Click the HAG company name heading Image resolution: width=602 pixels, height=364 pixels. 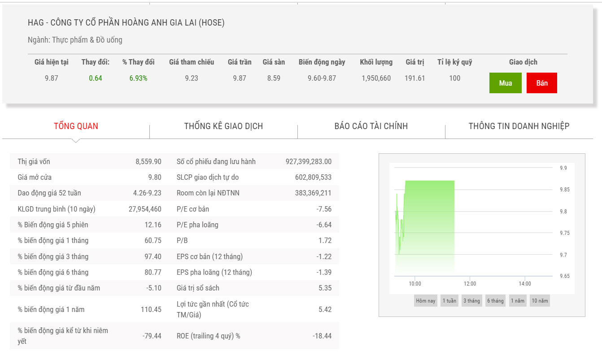[x=126, y=22]
